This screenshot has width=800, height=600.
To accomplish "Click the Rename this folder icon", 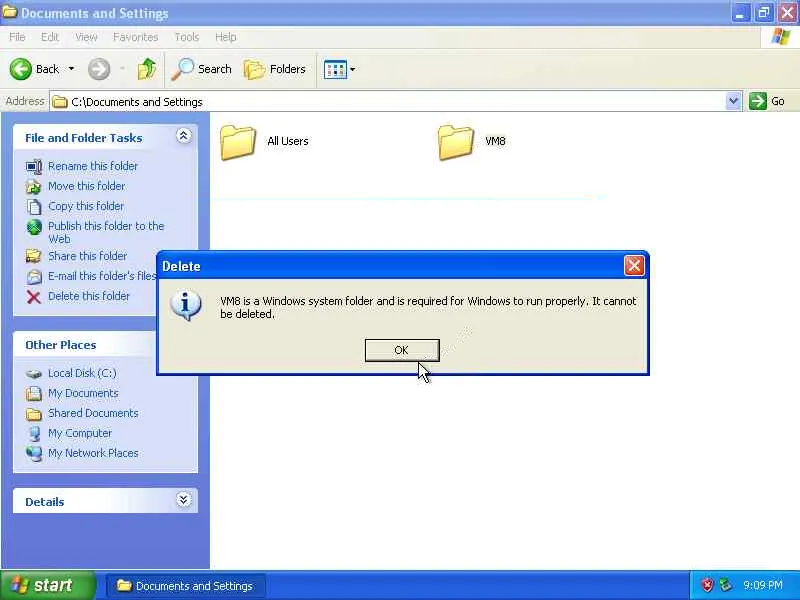I will [x=34, y=166].
